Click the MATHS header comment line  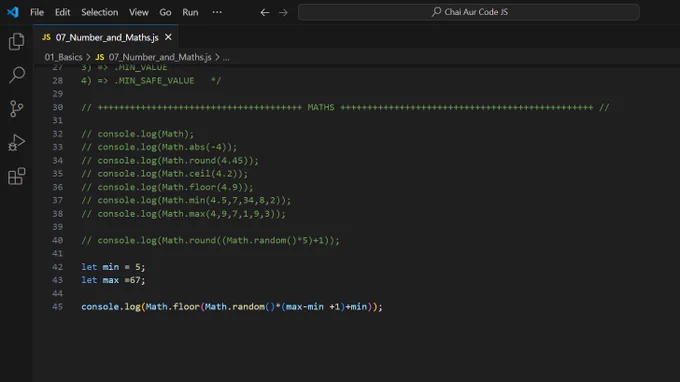345,107
